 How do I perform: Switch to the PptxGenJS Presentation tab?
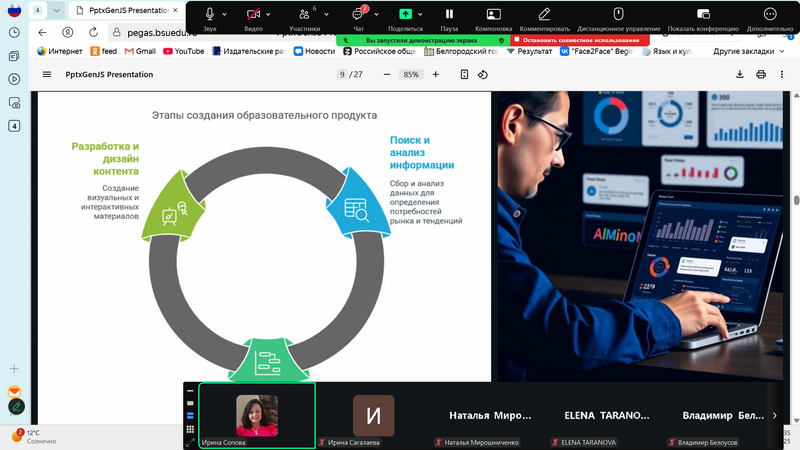point(125,10)
